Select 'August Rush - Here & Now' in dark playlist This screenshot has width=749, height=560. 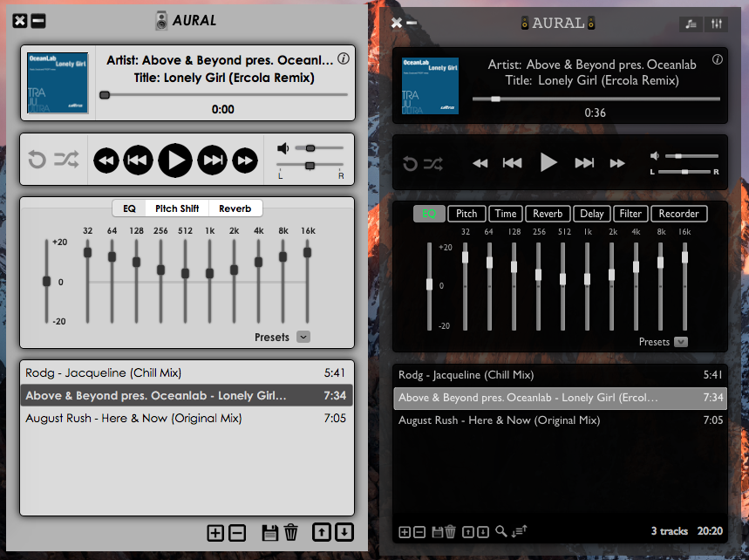click(561, 420)
